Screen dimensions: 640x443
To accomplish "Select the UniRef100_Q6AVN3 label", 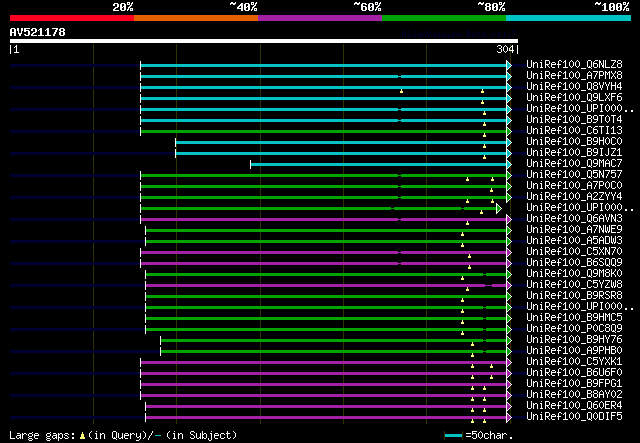I will pos(574,219).
